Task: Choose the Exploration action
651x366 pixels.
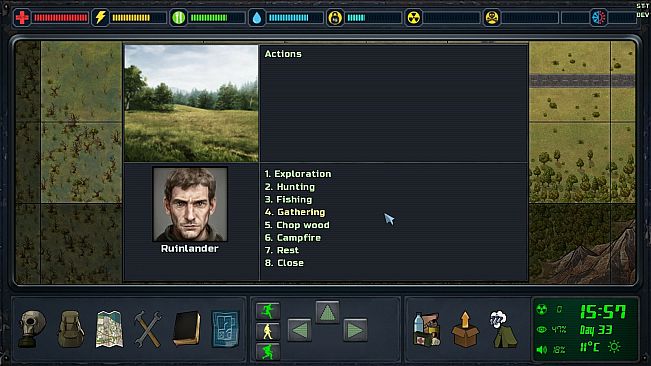Action: point(298,174)
